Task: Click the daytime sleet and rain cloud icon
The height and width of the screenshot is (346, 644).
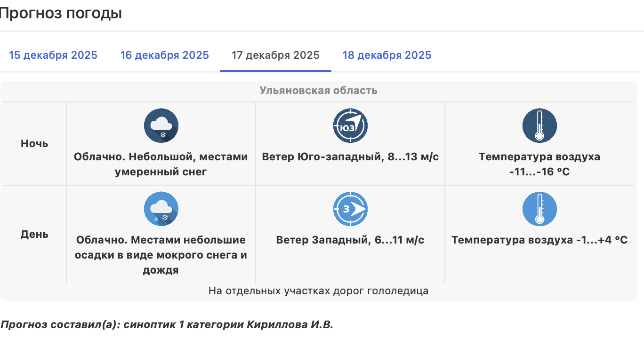Action: click(161, 209)
